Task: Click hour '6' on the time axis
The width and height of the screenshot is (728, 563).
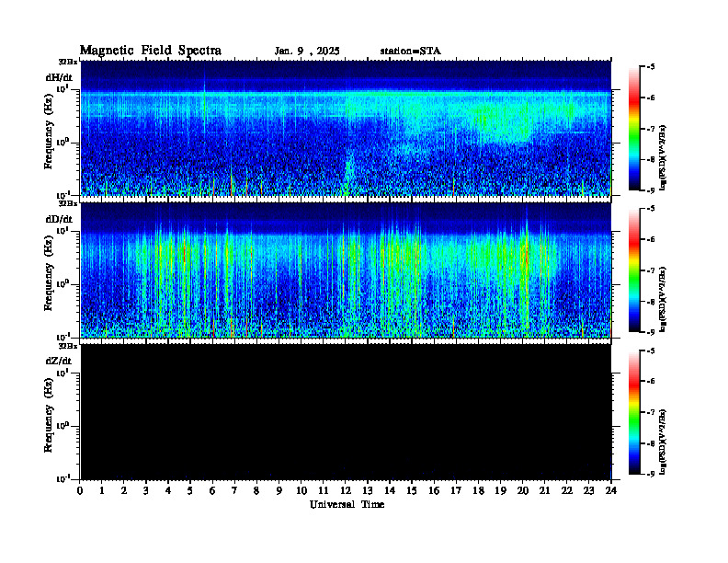Action: (x=212, y=490)
